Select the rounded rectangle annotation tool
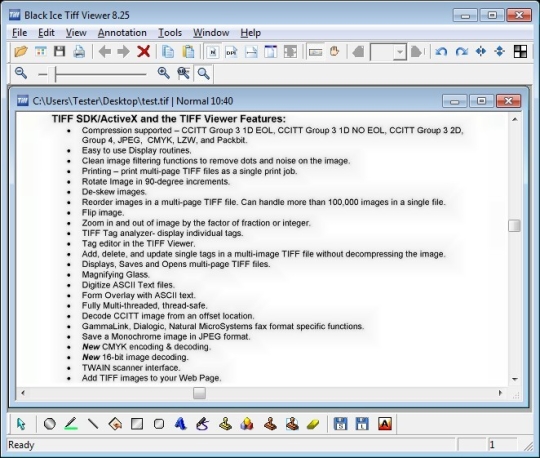Screen dimensions: 540x458 (x=159, y=424)
